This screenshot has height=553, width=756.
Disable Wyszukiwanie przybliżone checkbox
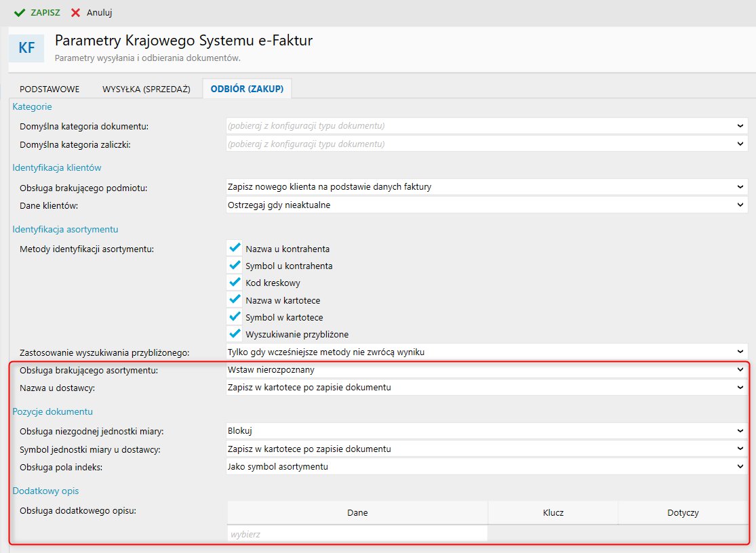[x=235, y=333]
